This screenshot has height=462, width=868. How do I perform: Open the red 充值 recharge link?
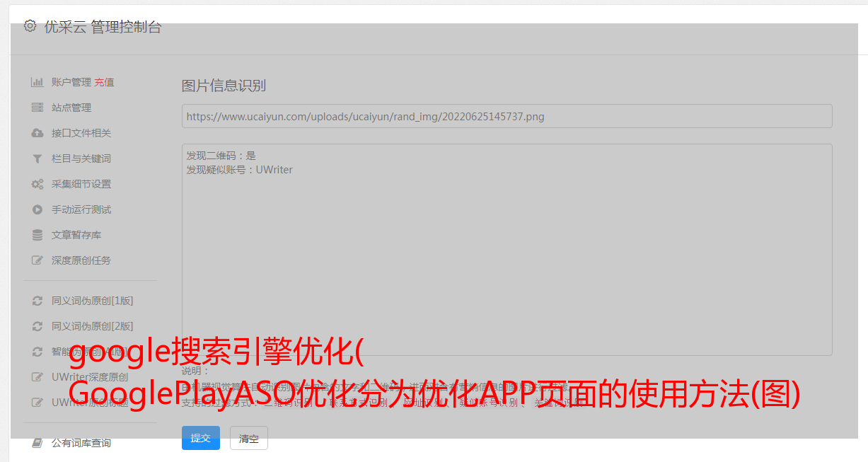(104, 82)
